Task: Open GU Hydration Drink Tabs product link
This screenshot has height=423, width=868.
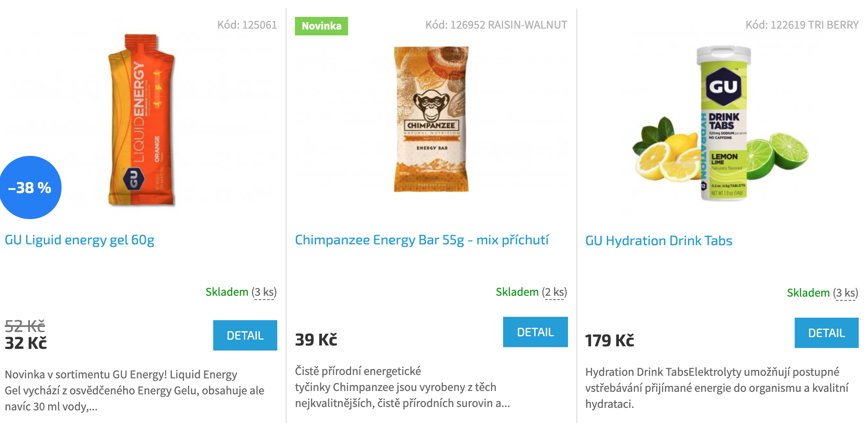Action: click(x=659, y=241)
